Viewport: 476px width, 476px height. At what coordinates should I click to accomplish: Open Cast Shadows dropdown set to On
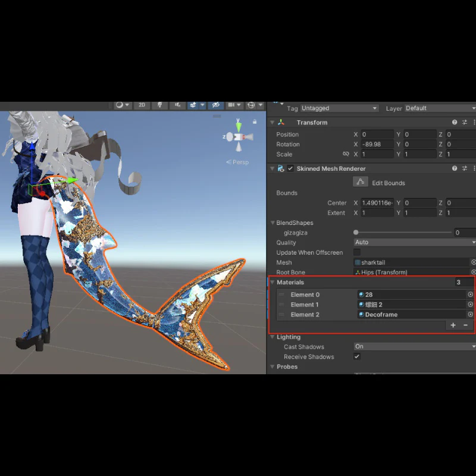coord(415,346)
